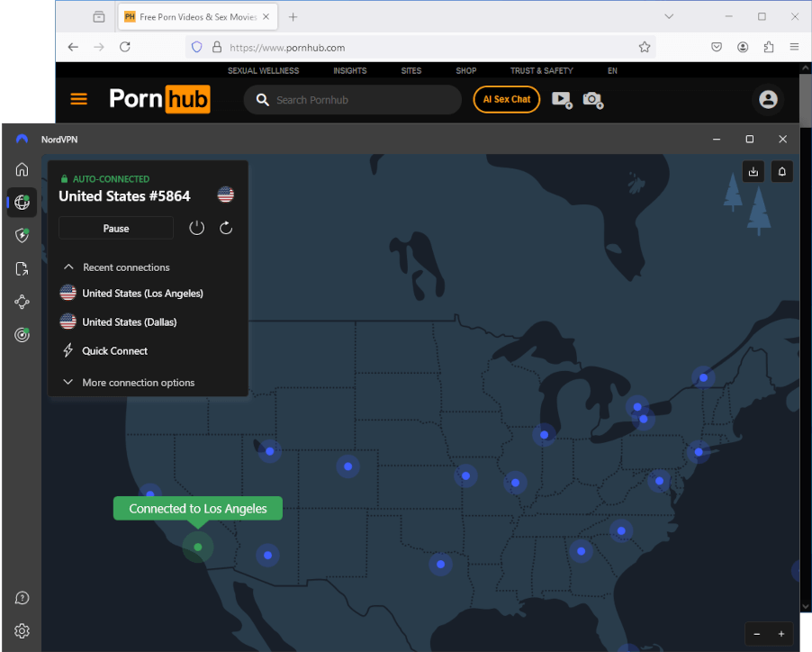
Task: Connect to United States (Dallas)
Action: (x=119, y=322)
